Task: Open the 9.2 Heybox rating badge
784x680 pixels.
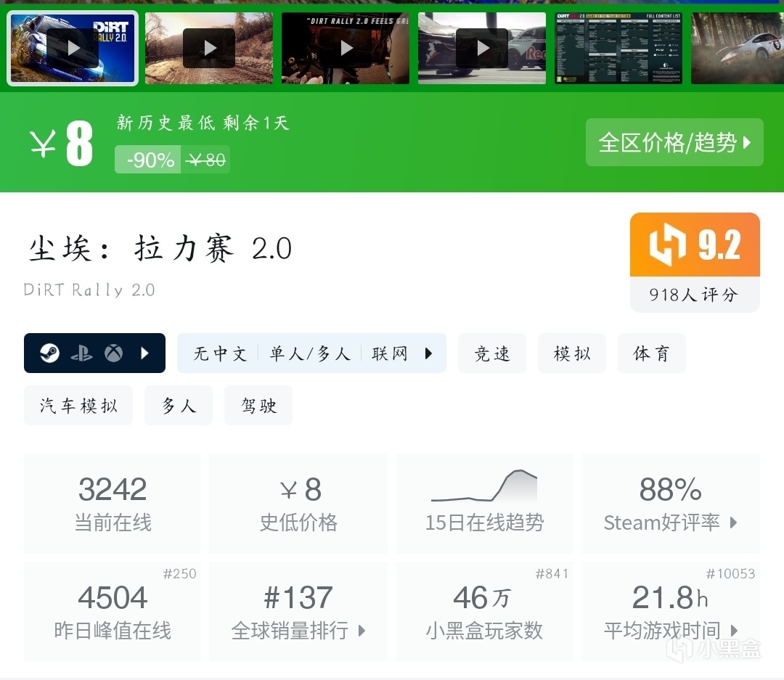Action: pyautogui.click(x=695, y=262)
